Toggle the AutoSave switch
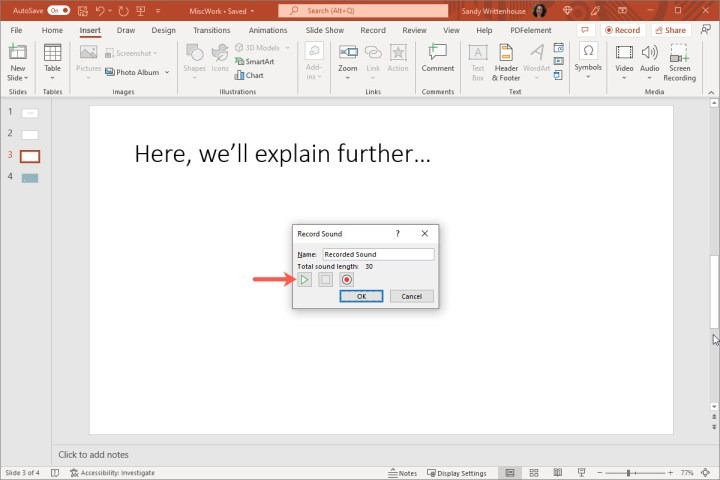The image size is (720, 480). 59,11
